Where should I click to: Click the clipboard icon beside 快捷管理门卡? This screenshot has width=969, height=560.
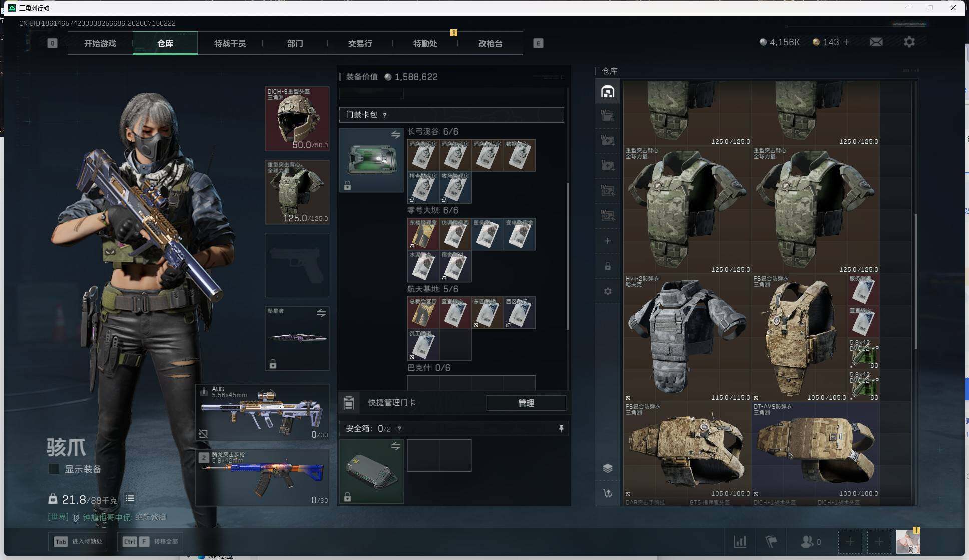[x=349, y=403]
